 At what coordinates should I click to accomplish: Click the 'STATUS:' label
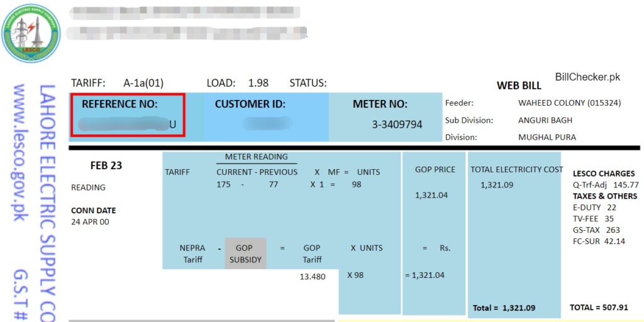click(308, 84)
